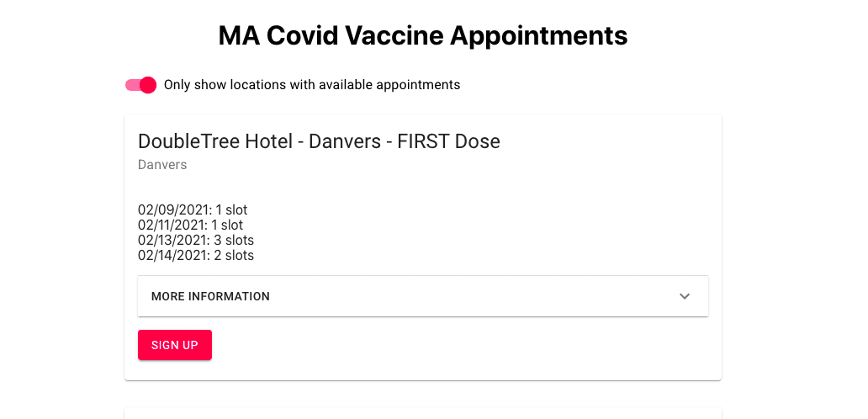Click the 'DoubleTree Hotel - Danvers - FIRST Dose' title
Screen dimensions: 868x419
[x=319, y=141]
